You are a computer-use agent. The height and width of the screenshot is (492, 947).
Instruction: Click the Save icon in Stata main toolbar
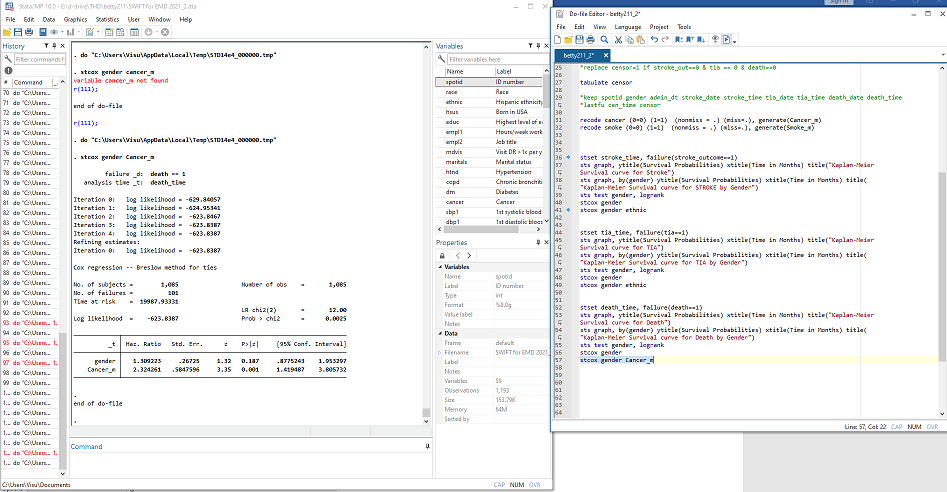[19, 32]
